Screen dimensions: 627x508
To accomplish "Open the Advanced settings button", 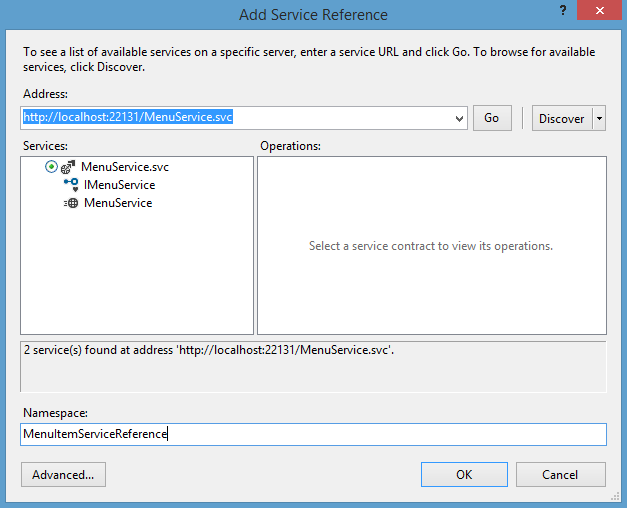I will pos(63,475).
